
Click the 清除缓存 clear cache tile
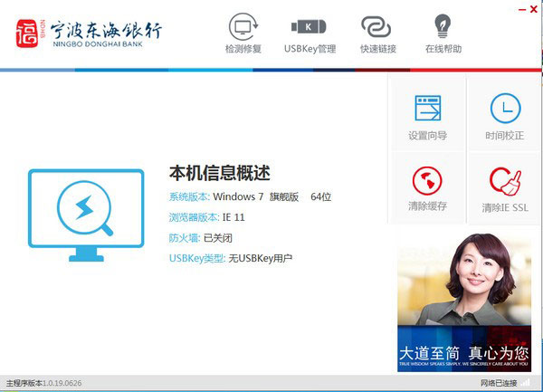(x=427, y=188)
